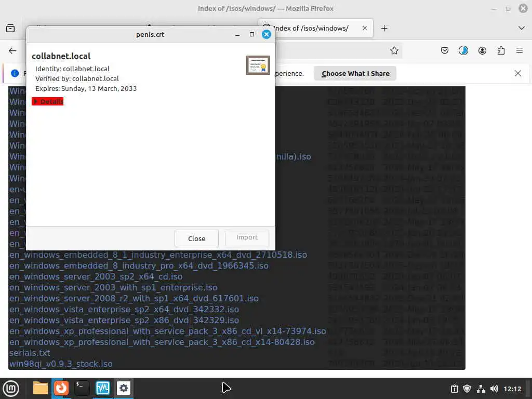The image size is (532, 399).
Task: Click the certificate icon in the viewer
Action: click(258, 65)
